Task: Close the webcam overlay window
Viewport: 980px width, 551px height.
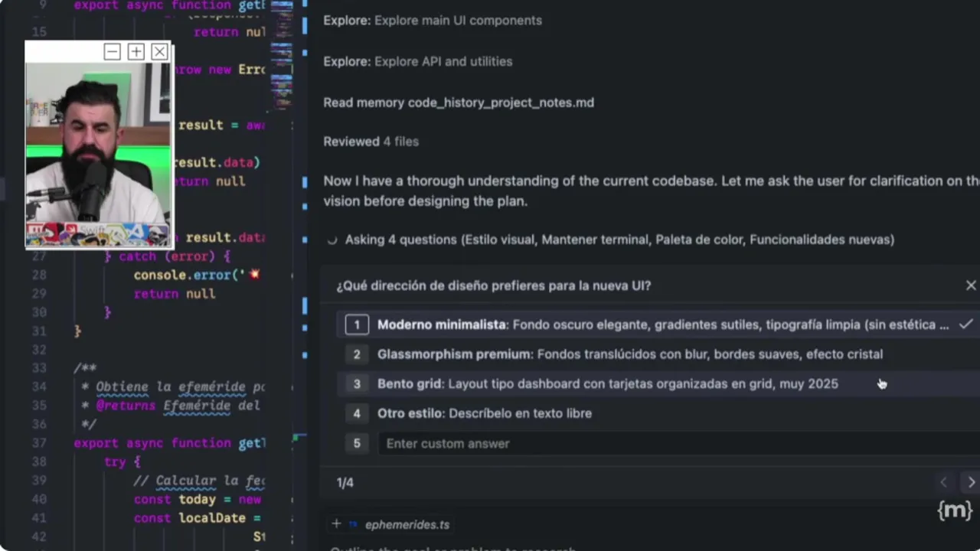Action: click(159, 52)
